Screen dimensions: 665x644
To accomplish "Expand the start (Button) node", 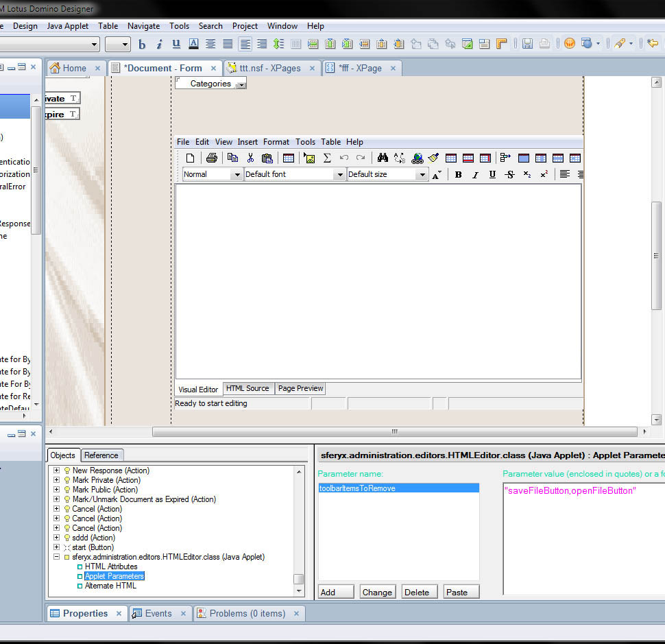I will [56, 547].
